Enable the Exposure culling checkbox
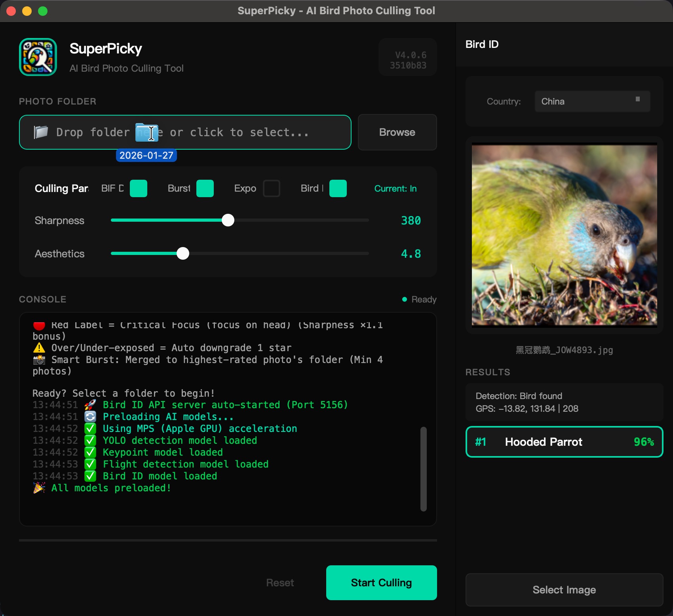 (272, 188)
